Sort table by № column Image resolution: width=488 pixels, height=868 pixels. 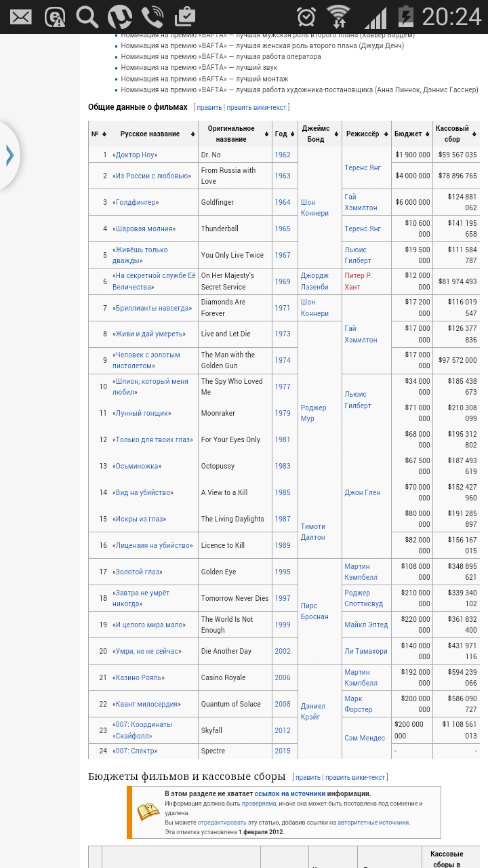coord(104,134)
